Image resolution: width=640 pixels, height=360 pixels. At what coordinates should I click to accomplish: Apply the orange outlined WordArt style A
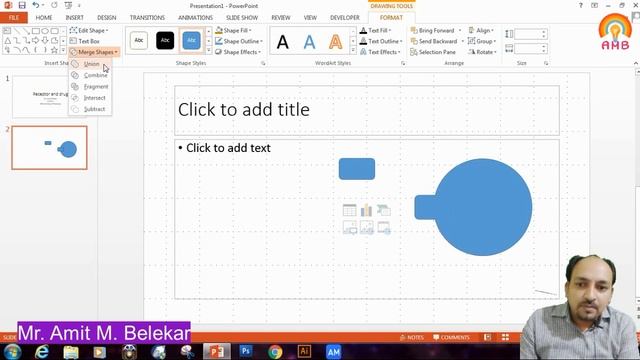click(x=336, y=42)
